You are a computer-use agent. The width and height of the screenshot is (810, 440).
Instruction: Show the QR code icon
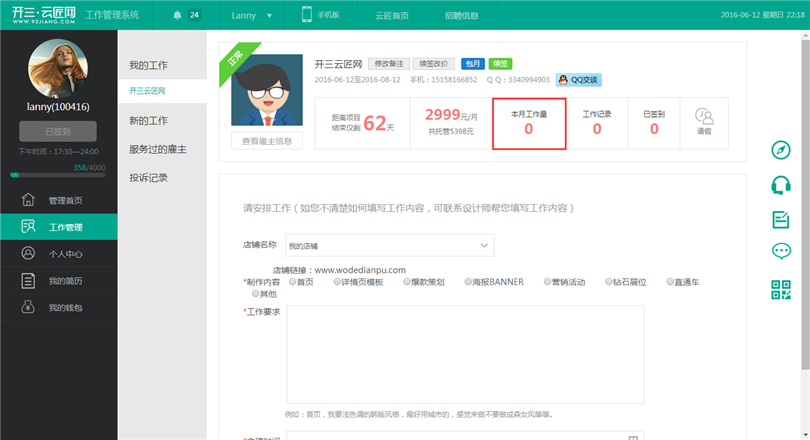tap(781, 290)
